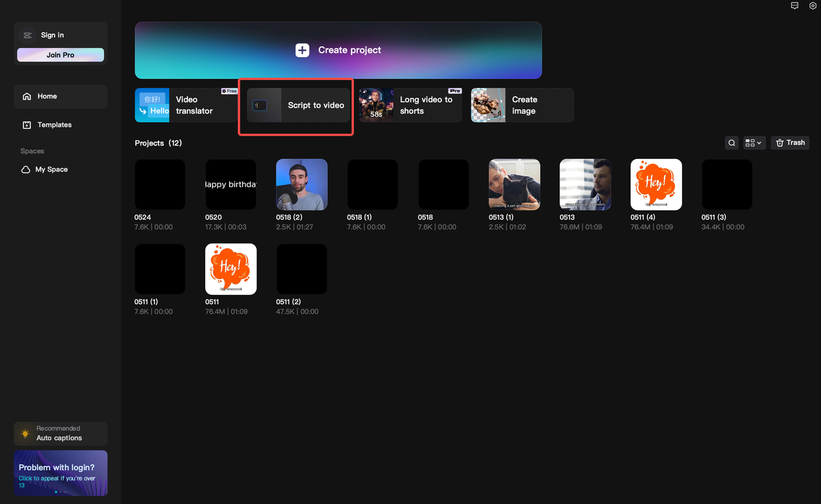Viewport: 821px width, 504px height.
Task: Click the Spaces section label
Action: [x=32, y=151]
